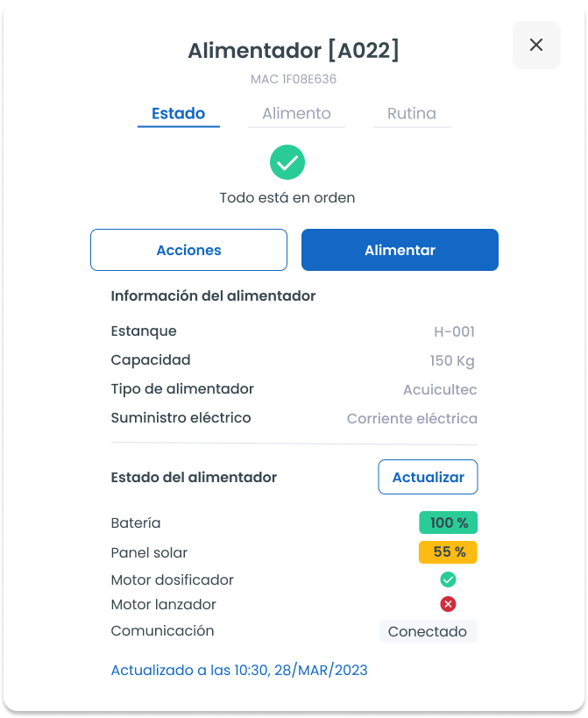
Task: Click the green checkmark status icon
Action: 287,162
